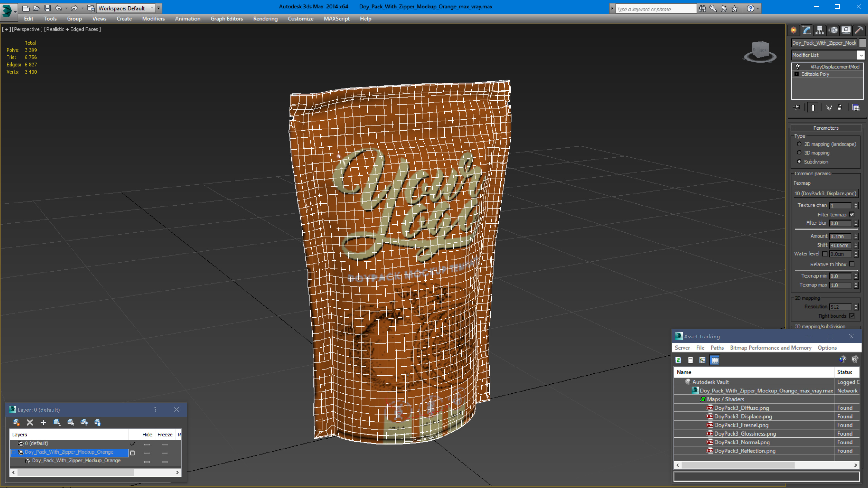Click the Status column header in Asset Tracking
The image size is (868, 488).
click(x=847, y=372)
